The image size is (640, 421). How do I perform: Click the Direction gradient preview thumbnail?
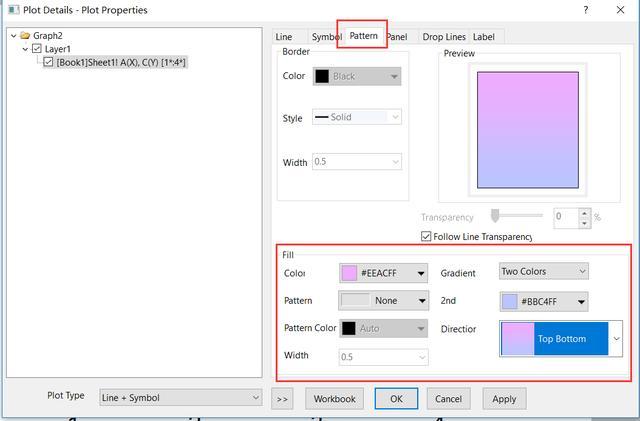pyautogui.click(x=518, y=339)
